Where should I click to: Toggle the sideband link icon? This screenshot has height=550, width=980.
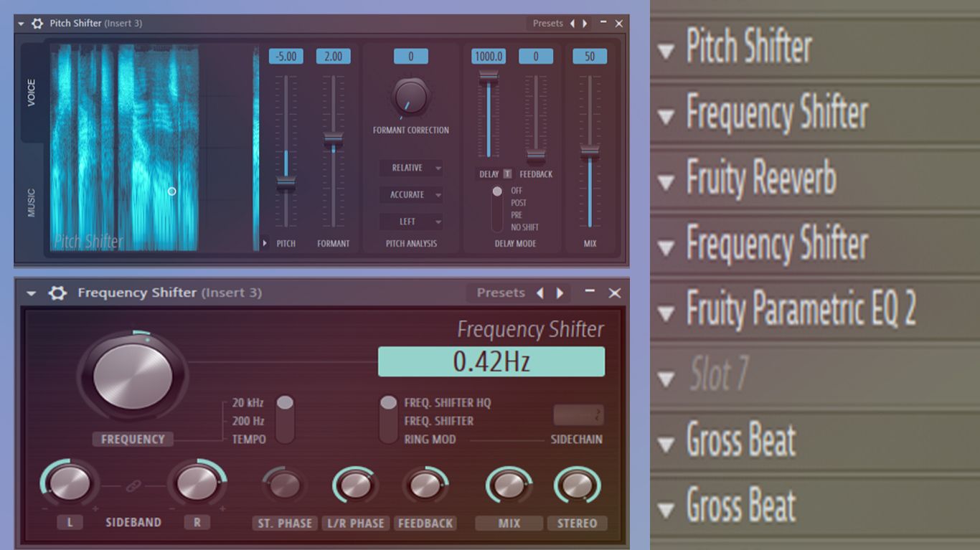point(133,487)
